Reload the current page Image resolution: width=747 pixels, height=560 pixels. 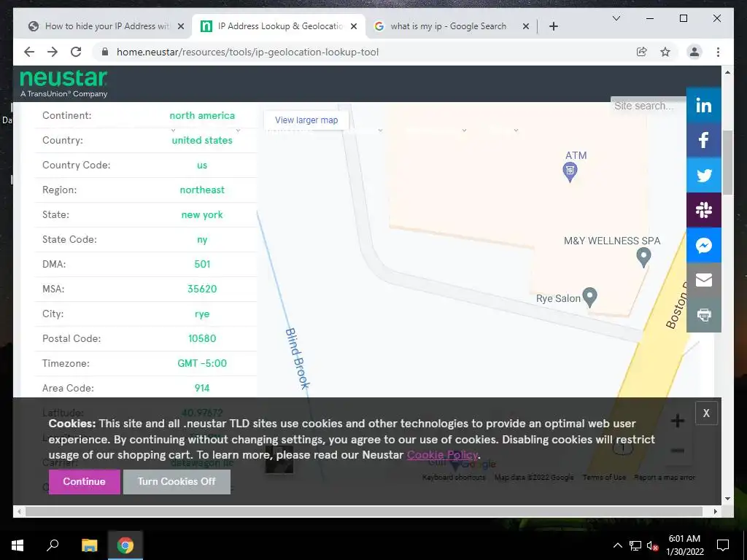tap(76, 52)
